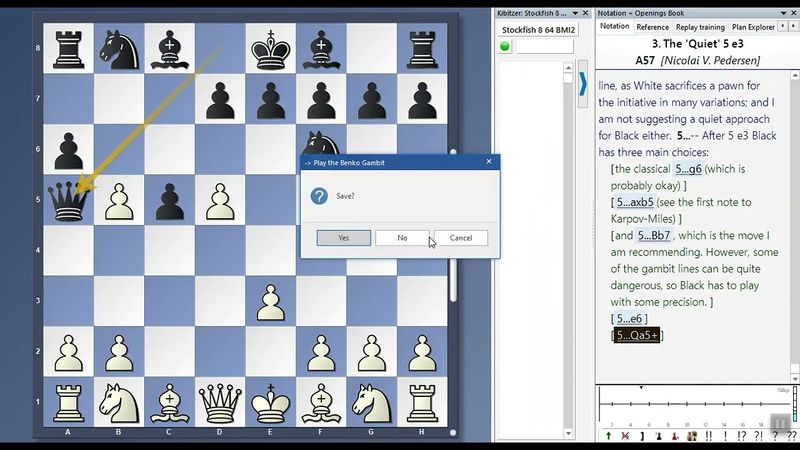Click the Stockfish 8 64 BMI2 engine button

point(536,29)
